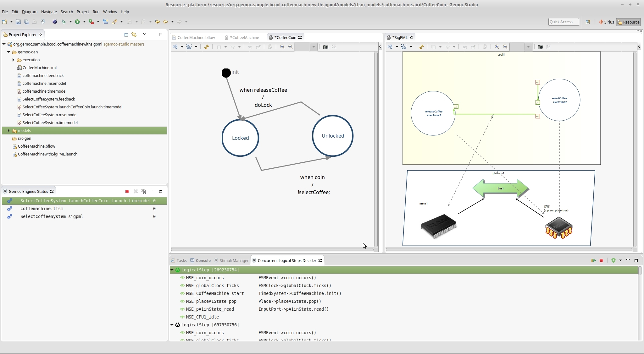Click the green Run launch button

(77, 22)
